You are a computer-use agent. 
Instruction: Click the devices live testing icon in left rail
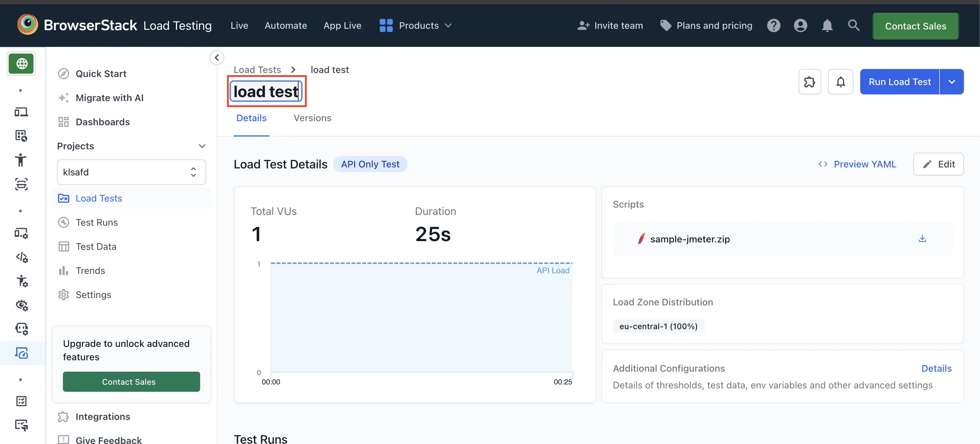coord(21,112)
